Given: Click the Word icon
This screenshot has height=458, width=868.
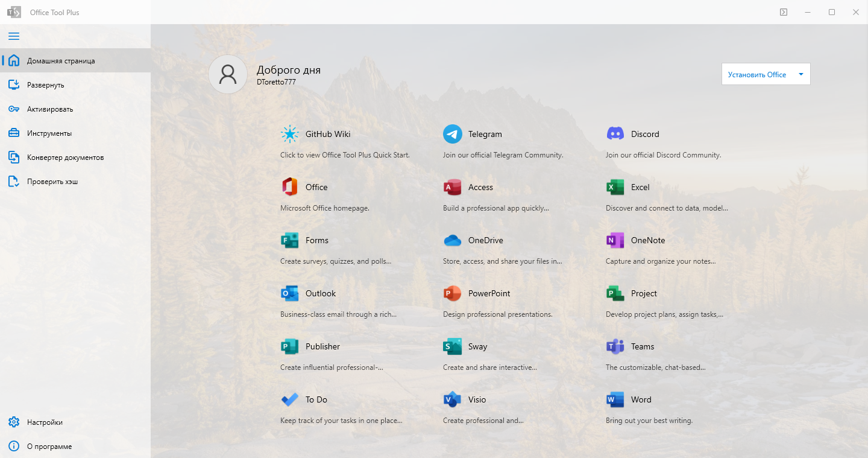Looking at the screenshot, I should tap(615, 399).
